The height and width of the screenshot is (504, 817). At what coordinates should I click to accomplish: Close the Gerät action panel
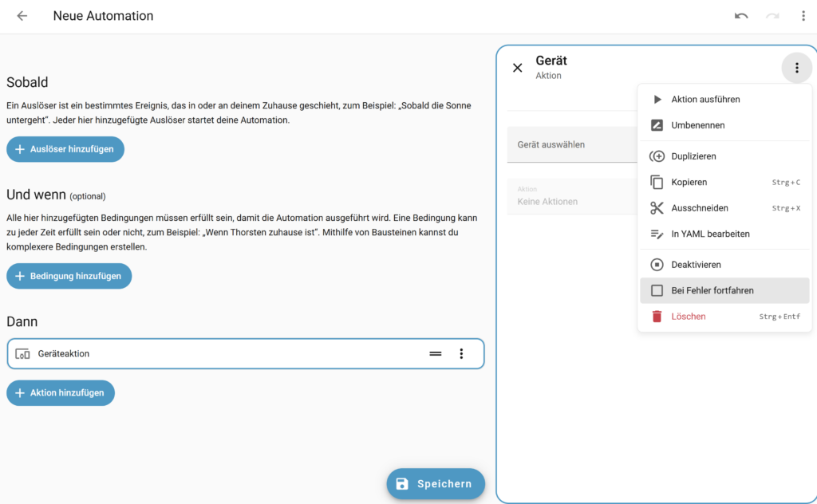click(517, 68)
